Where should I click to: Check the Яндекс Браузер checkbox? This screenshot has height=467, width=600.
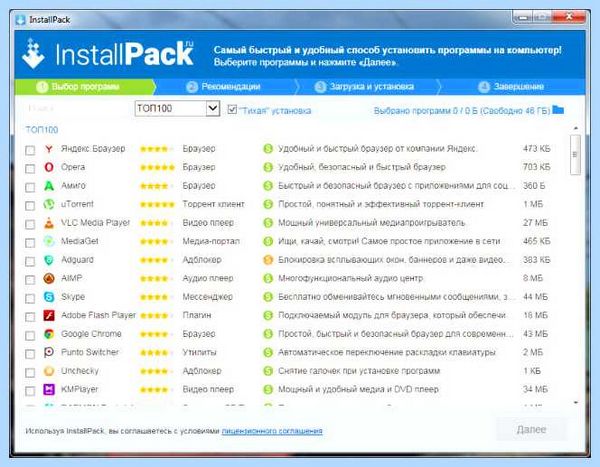(x=30, y=150)
